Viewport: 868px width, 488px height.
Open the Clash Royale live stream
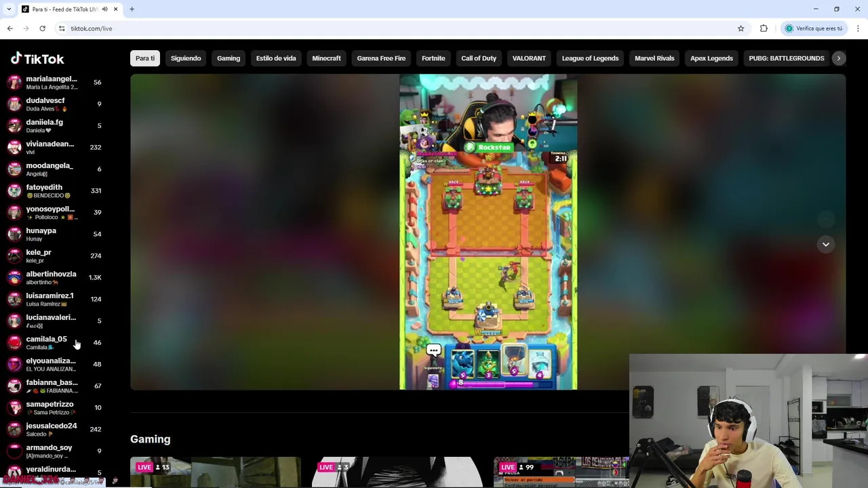[x=488, y=232]
